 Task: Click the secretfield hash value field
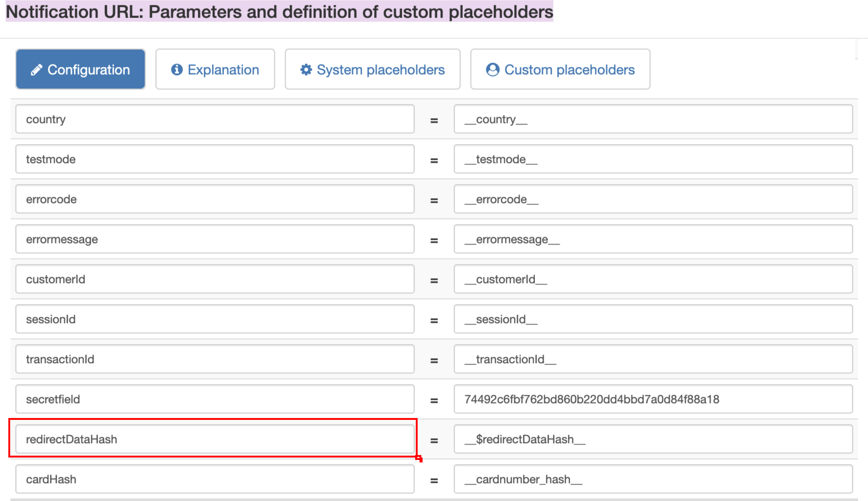click(653, 399)
